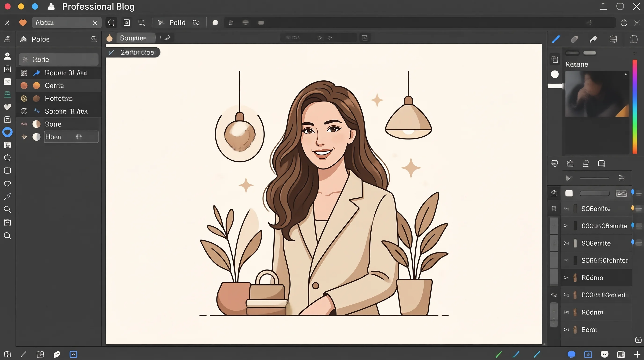Click the magnifier zoom tool in left sidebar
644x360 pixels.
[x=7, y=209]
